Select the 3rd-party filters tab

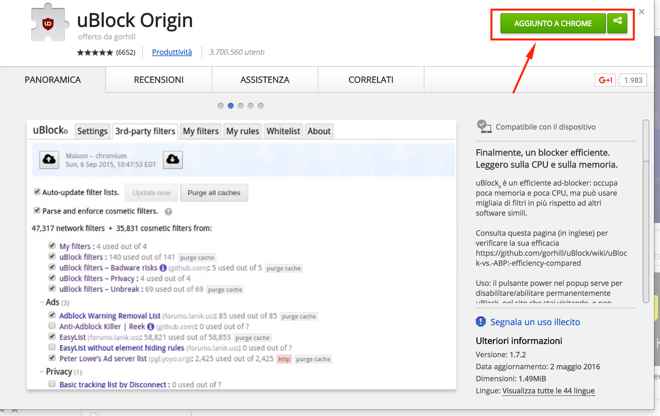(145, 131)
